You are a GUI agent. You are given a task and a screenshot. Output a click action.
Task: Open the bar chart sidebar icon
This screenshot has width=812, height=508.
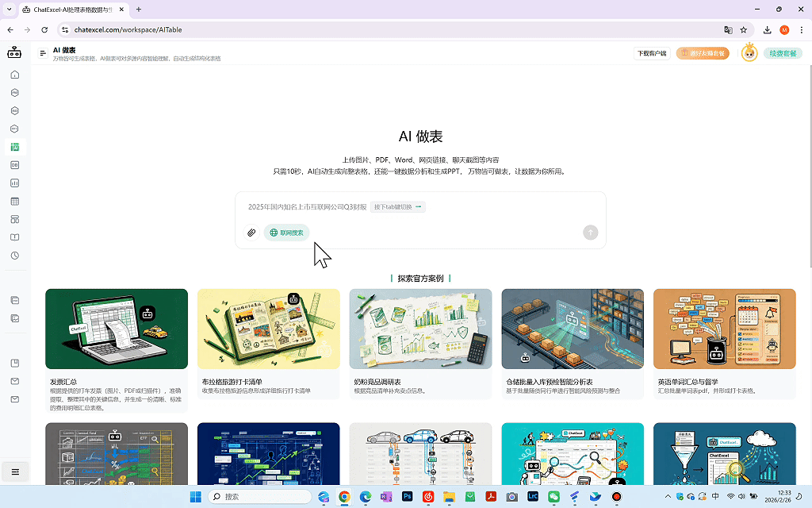(x=15, y=183)
